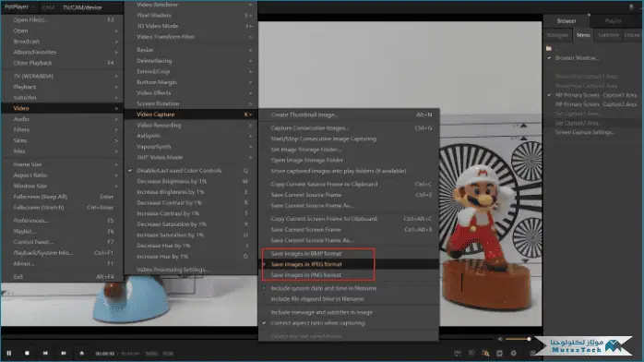This screenshot has width=644, height=362.
Task: Click Open Image Storage Folder
Action: (349, 161)
